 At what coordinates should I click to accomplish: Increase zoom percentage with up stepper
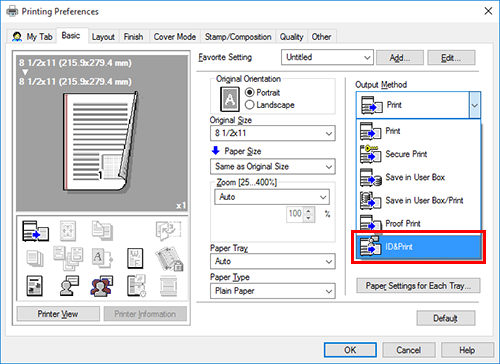pyautogui.click(x=309, y=211)
